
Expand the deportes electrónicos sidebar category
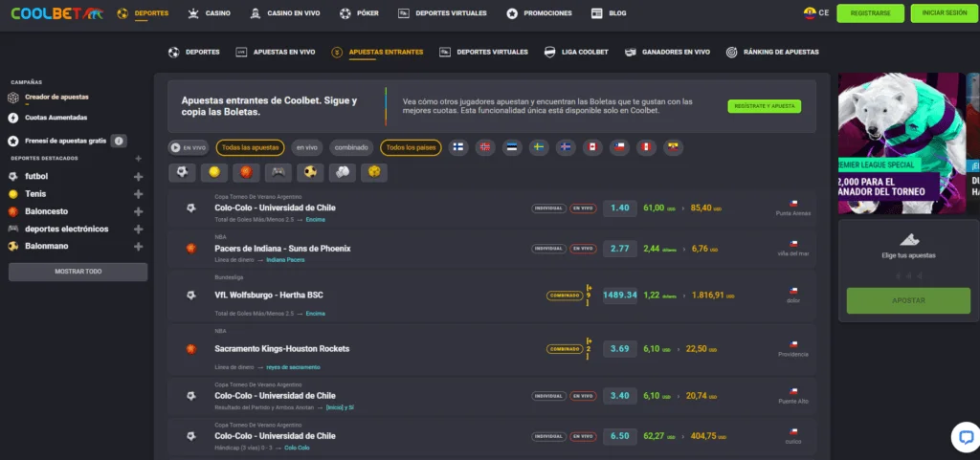[138, 230]
